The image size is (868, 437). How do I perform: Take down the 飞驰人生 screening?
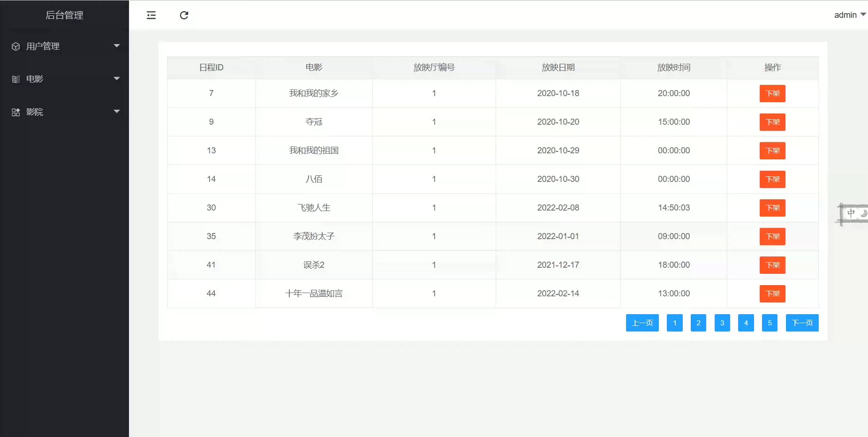[x=772, y=208]
